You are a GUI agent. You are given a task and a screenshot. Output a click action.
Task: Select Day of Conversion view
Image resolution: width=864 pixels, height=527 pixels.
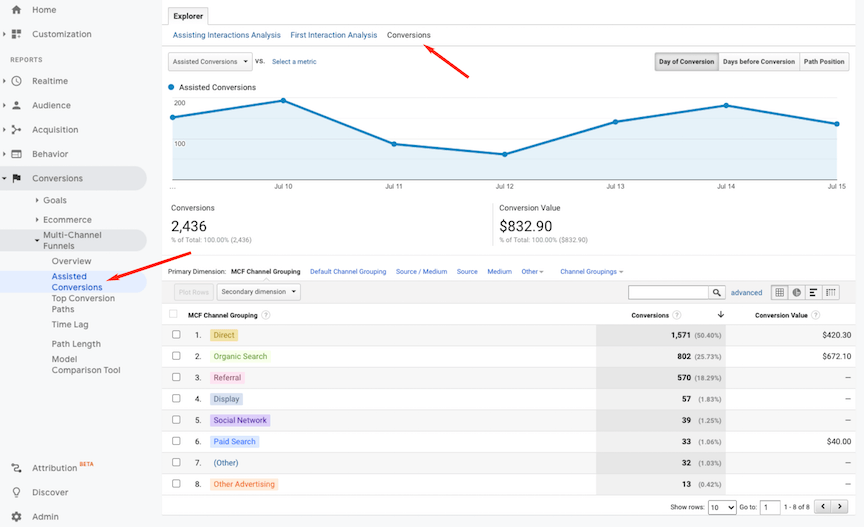pyautogui.click(x=687, y=62)
